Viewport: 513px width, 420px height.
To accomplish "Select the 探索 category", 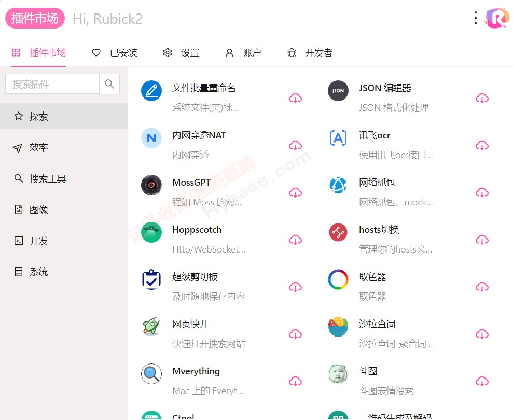I will tap(64, 116).
